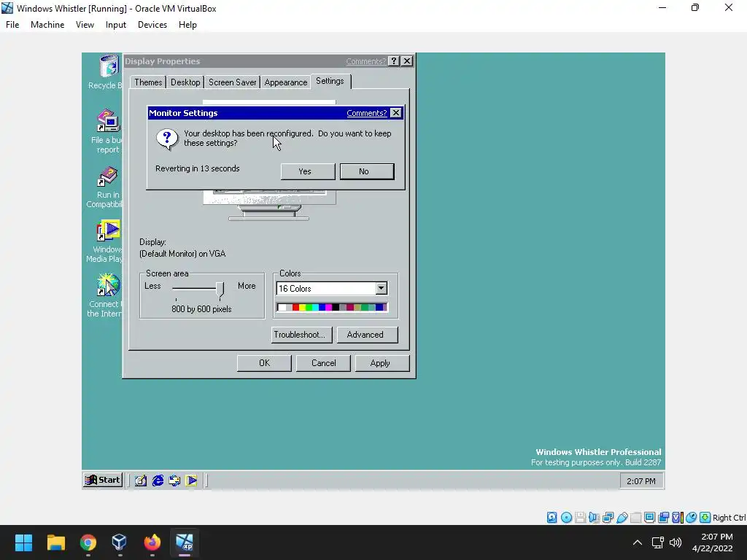Click the question mark icon in Monitor Settings
Viewport: 747px width, 560px height.
pyautogui.click(x=167, y=139)
